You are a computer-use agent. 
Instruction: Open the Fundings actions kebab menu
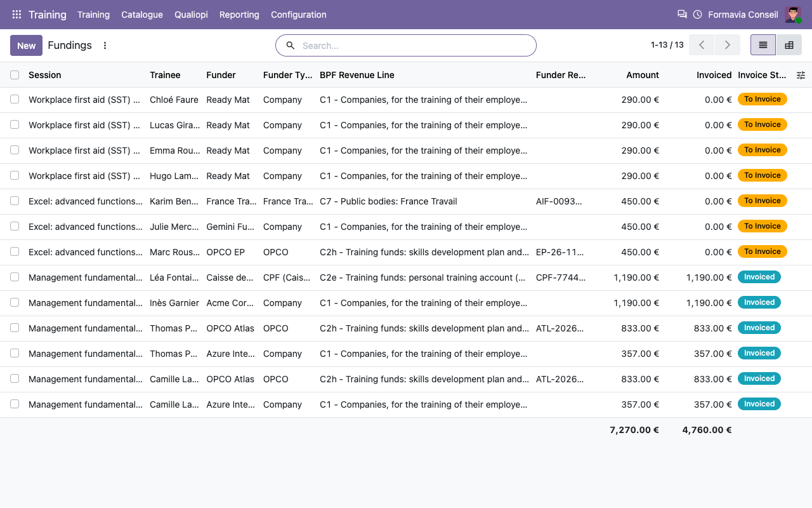point(105,46)
